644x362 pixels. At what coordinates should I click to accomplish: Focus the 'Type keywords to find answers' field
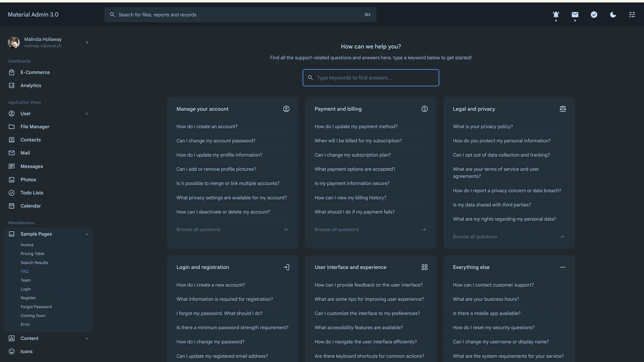point(371,78)
